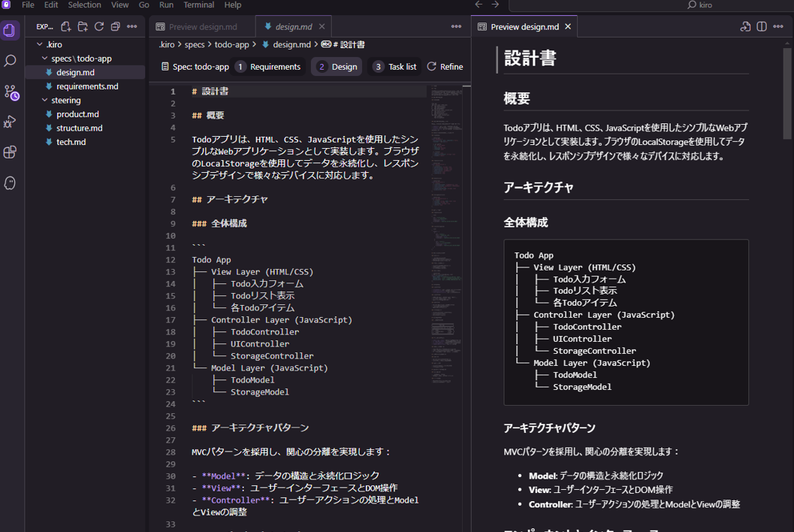Open the View menu
Screen dimensions: 794x532
click(120, 5)
